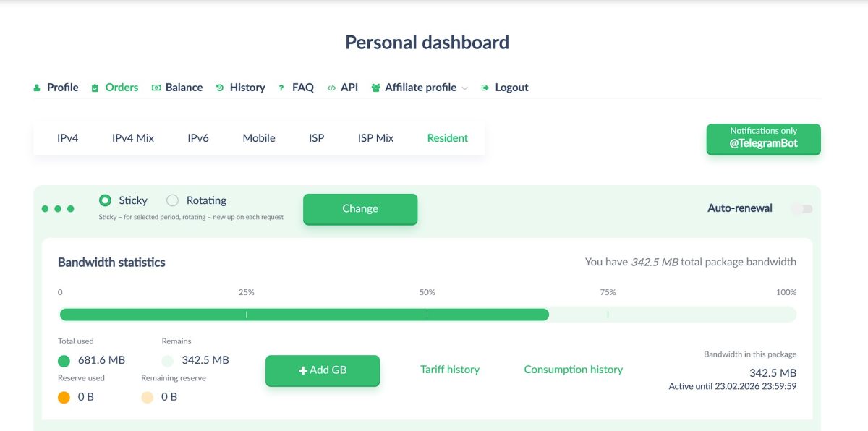Open the Consumption history link

pos(573,370)
